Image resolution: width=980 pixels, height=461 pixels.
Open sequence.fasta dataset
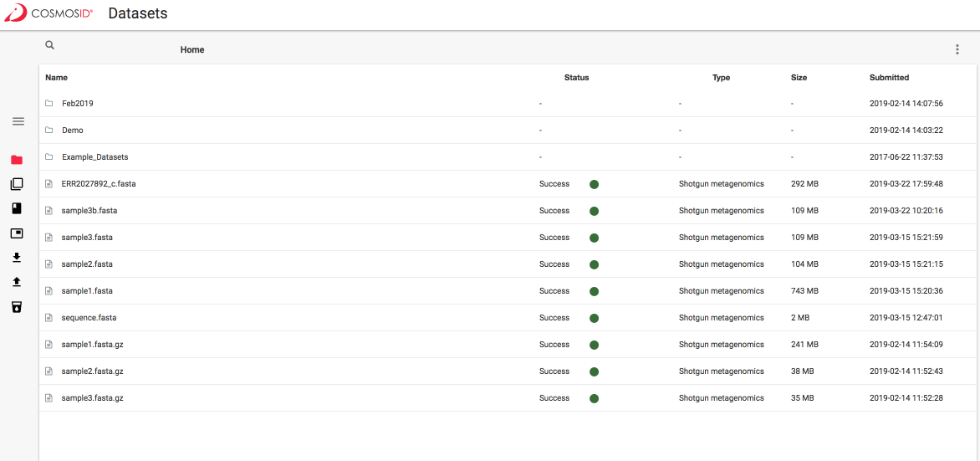(x=89, y=318)
